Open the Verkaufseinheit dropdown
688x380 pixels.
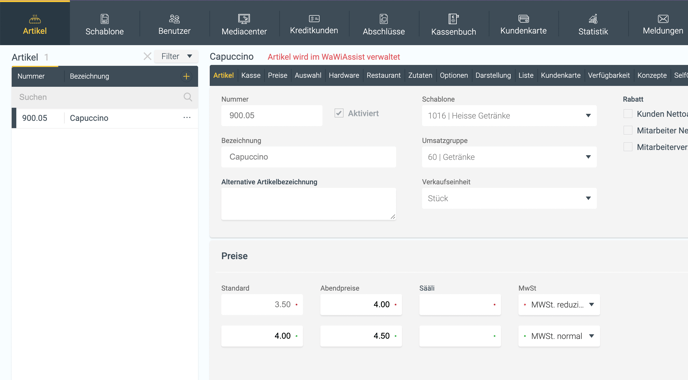pos(509,198)
